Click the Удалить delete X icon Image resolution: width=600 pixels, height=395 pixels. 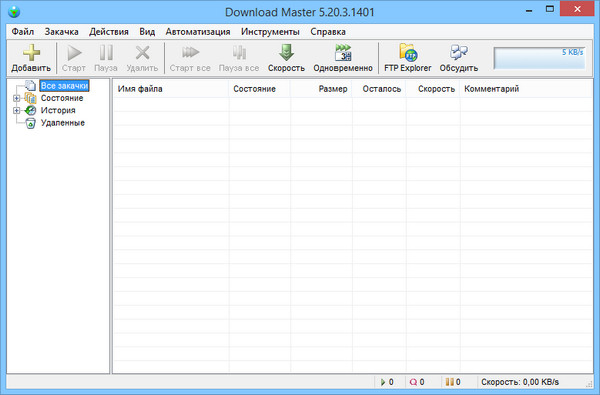(x=142, y=53)
